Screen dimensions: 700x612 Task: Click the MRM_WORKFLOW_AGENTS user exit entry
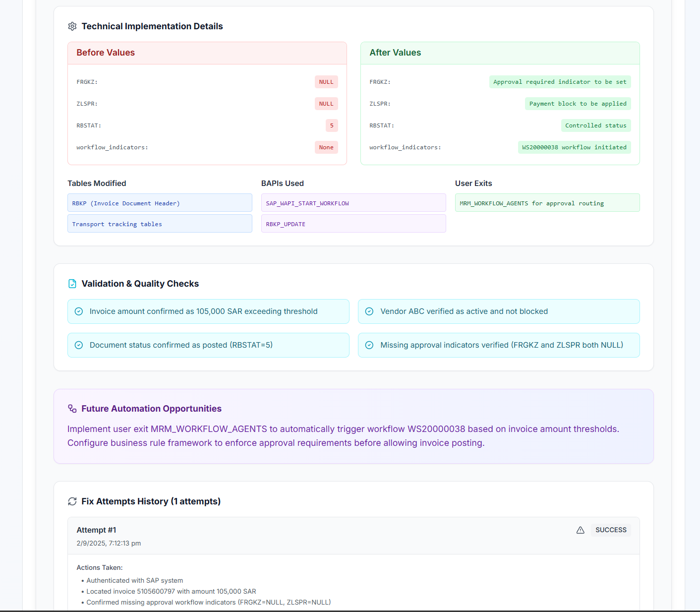[547, 203]
